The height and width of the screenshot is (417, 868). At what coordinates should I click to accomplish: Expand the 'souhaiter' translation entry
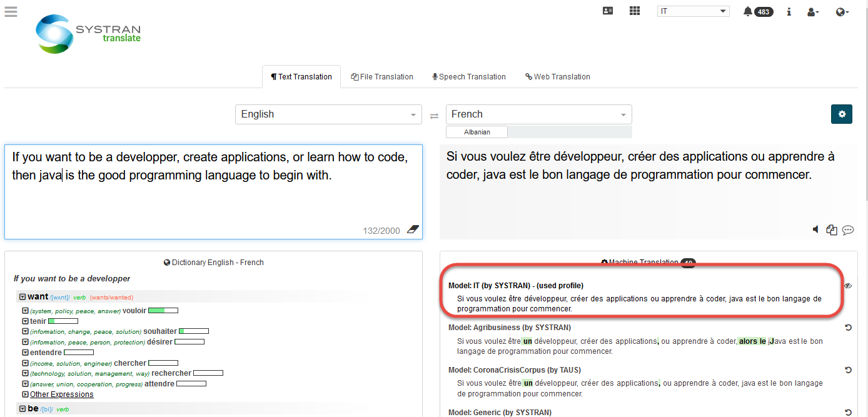(25, 331)
